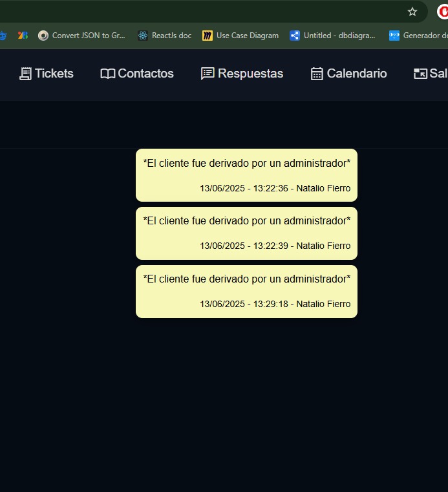The height and width of the screenshot is (492, 448).
Task: Click the 13:29:18 timestamp line
Action: [275, 304]
